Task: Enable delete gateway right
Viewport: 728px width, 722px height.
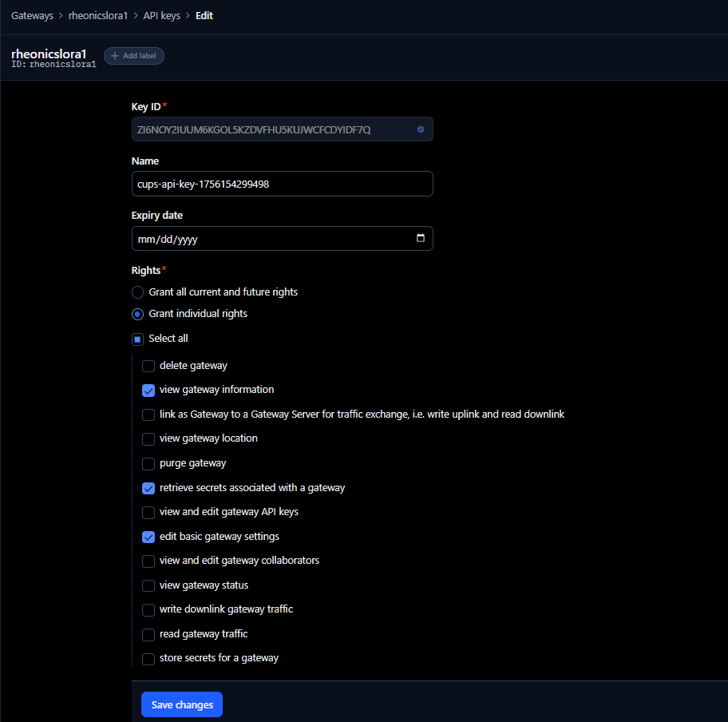Action: (148, 366)
